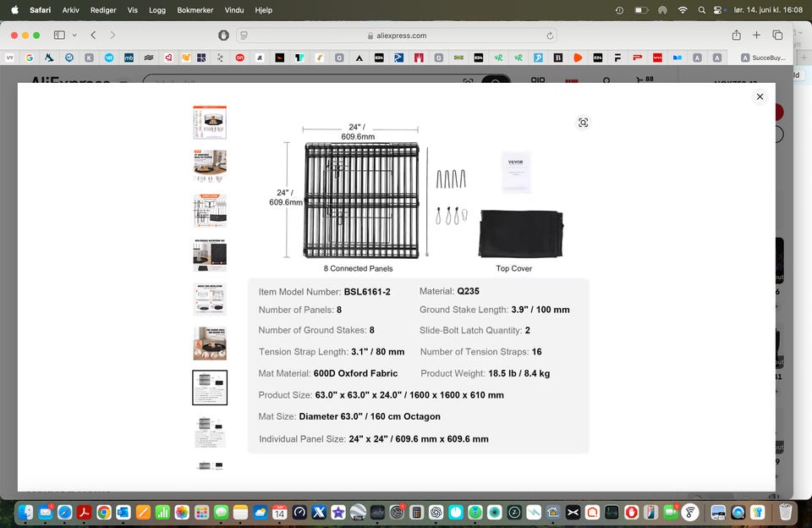Open the Logg menu
The image size is (812, 528).
[x=157, y=10]
